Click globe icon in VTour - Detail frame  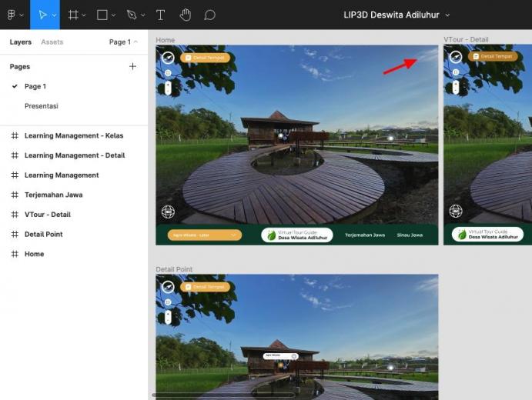point(456,211)
